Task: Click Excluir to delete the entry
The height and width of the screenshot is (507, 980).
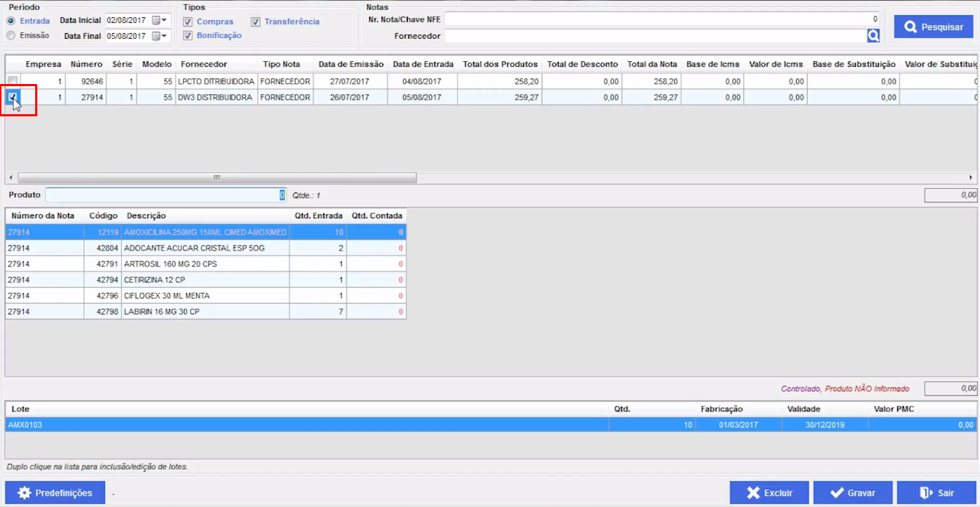Action: coord(769,493)
